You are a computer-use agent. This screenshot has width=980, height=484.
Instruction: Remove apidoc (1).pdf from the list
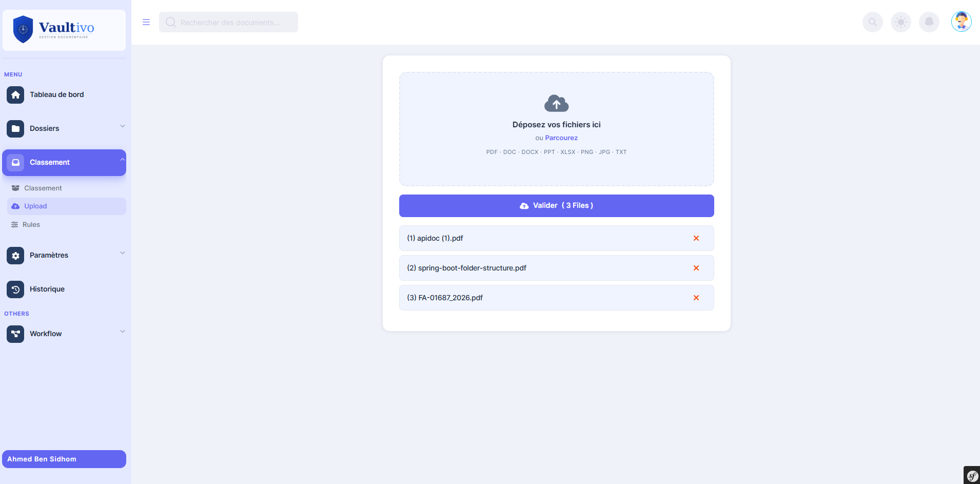(x=696, y=238)
